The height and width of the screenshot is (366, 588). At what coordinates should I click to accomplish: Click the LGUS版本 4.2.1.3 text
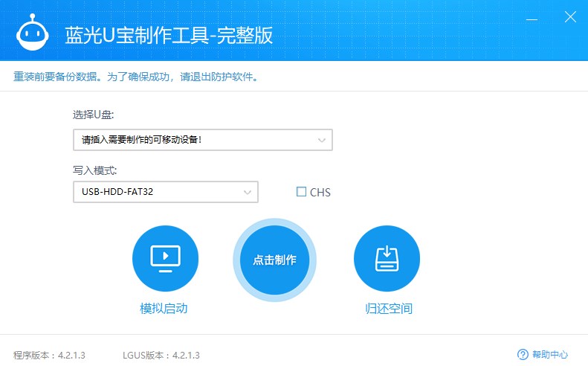pos(161,355)
